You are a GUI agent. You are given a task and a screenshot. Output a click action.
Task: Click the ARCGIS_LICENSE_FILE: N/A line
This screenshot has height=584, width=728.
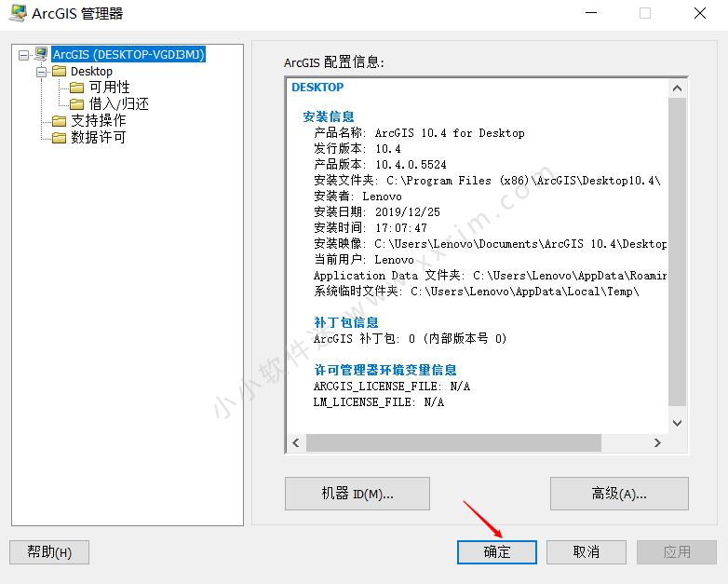click(392, 387)
